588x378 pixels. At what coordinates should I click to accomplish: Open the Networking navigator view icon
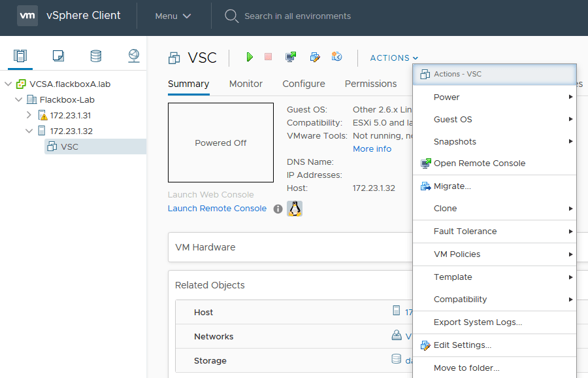coord(134,56)
